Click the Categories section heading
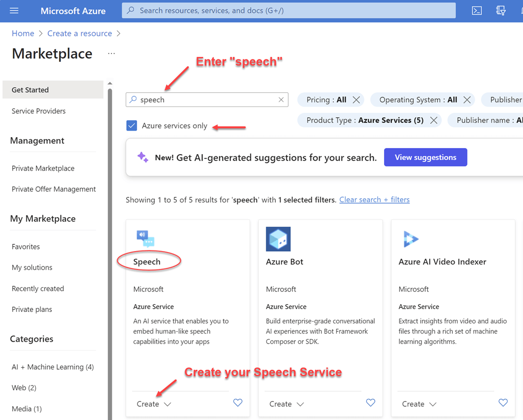523x420 pixels. 32,339
